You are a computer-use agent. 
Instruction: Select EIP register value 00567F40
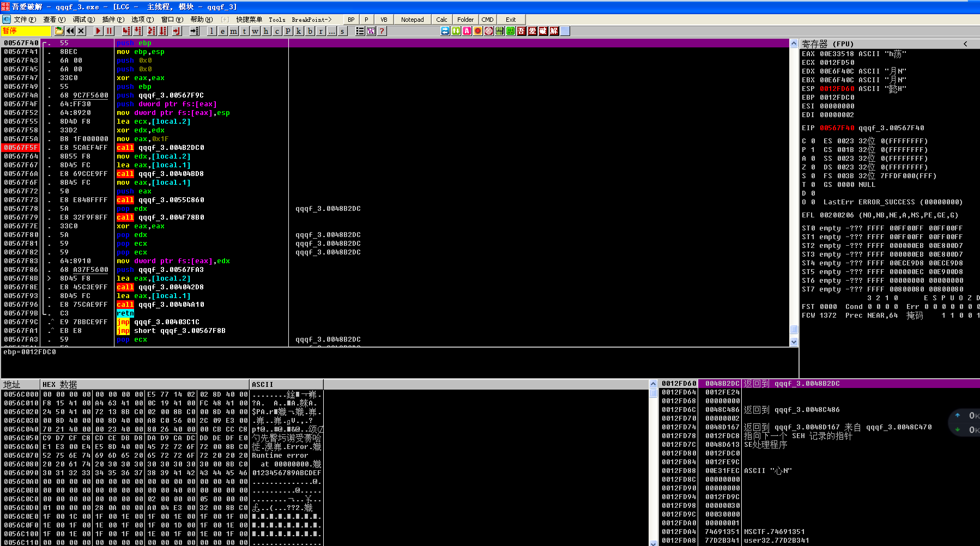[837, 128]
